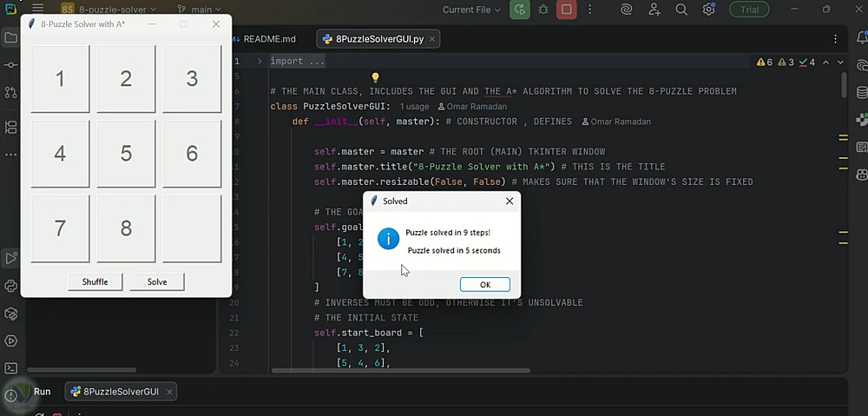This screenshot has height=416, width=868.
Task: Open the 8-puzzle-solver project dropdown
Action: click(x=109, y=10)
